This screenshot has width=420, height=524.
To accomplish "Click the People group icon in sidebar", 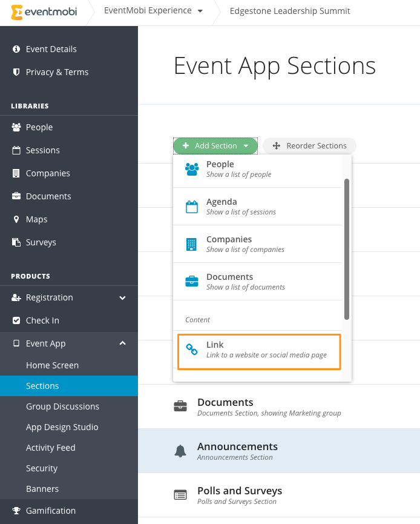I will tap(16, 127).
